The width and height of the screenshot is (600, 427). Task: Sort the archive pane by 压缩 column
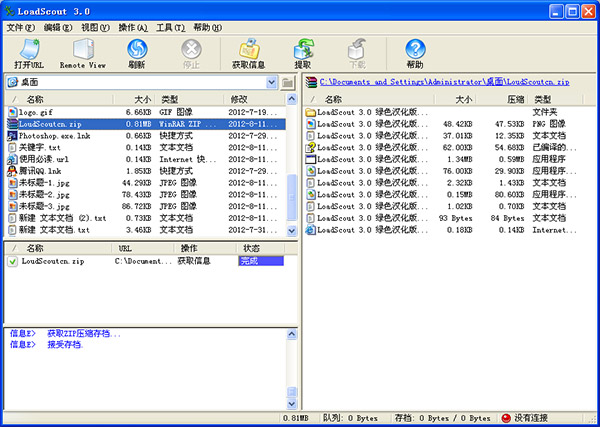pos(501,99)
